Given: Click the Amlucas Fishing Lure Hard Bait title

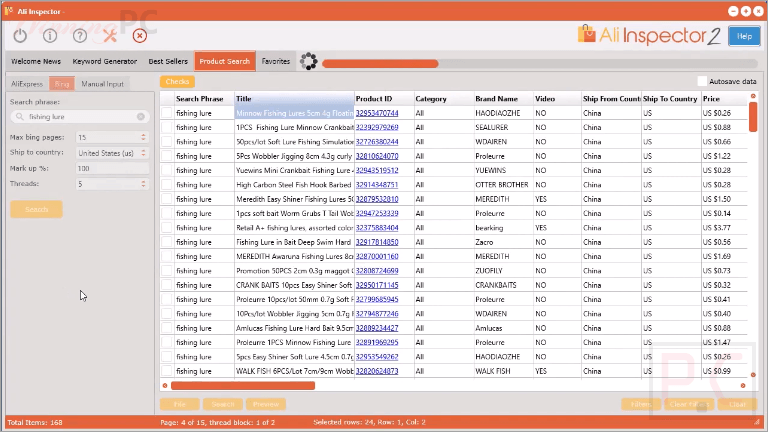Looking at the screenshot, I should [x=294, y=328].
